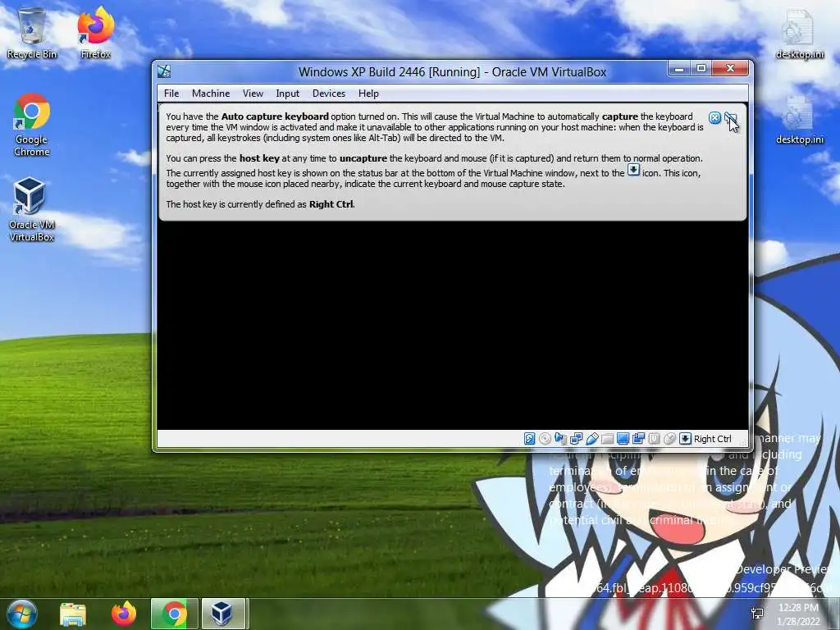The image size is (840, 630).
Task: Click the mouse integration status icon
Action: [x=669, y=439]
